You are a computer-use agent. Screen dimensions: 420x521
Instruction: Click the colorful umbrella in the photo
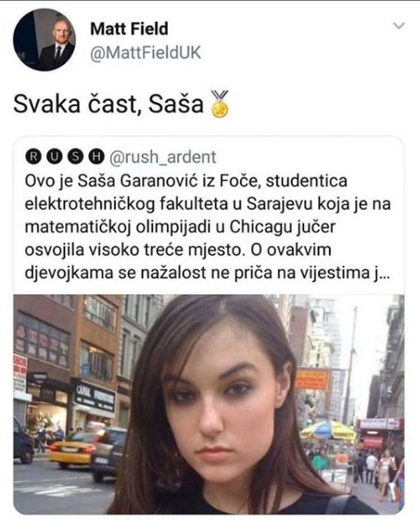point(328,430)
